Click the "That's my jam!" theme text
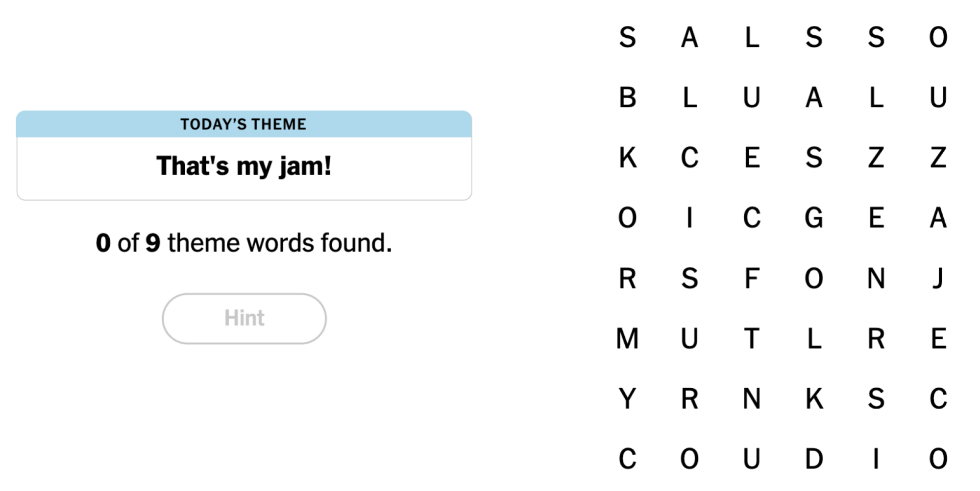The image size is (980, 491). (x=244, y=166)
